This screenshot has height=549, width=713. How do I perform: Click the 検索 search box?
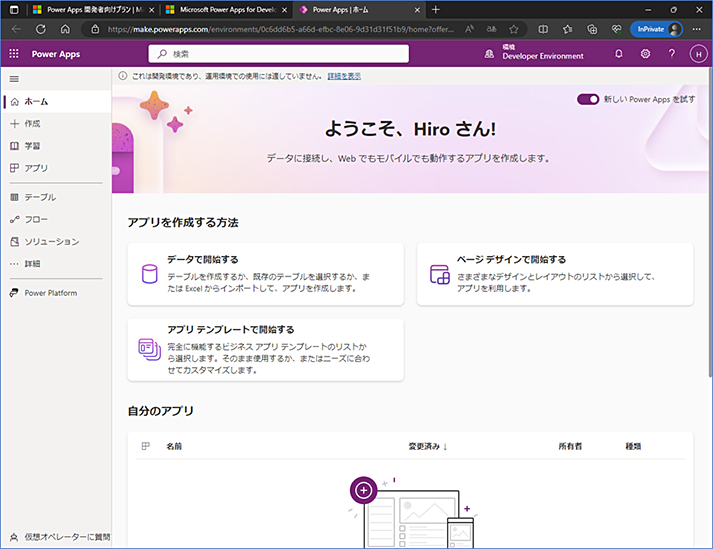(x=278, y=54)
